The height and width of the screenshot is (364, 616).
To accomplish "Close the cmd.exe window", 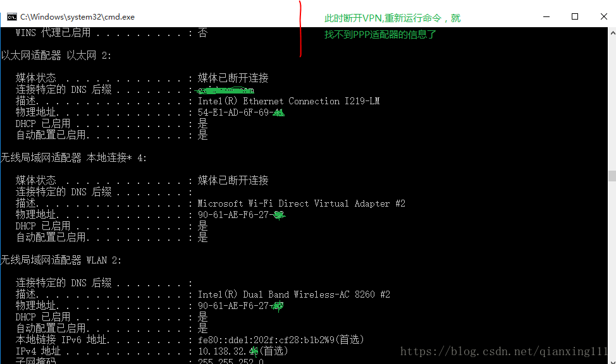I will pos(604,16).
